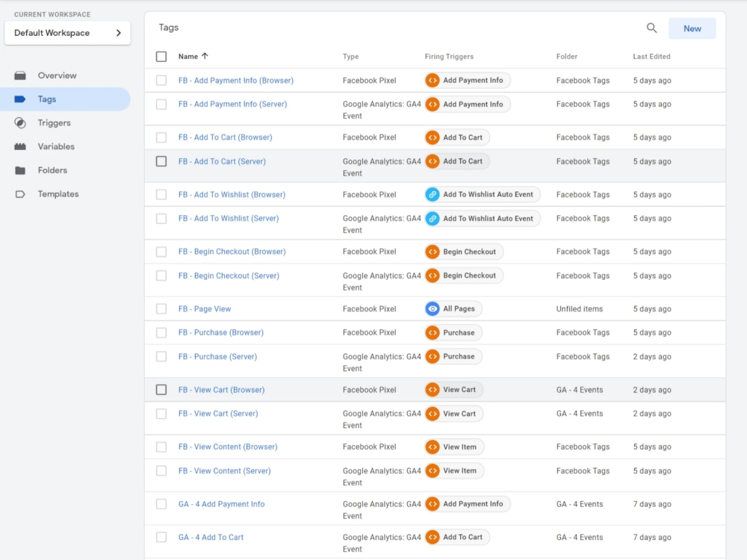The height and width of the screenshot is (560, 747).
Task: Open FB - Add Payment Info (Server) tag
Action: (232, 105)
